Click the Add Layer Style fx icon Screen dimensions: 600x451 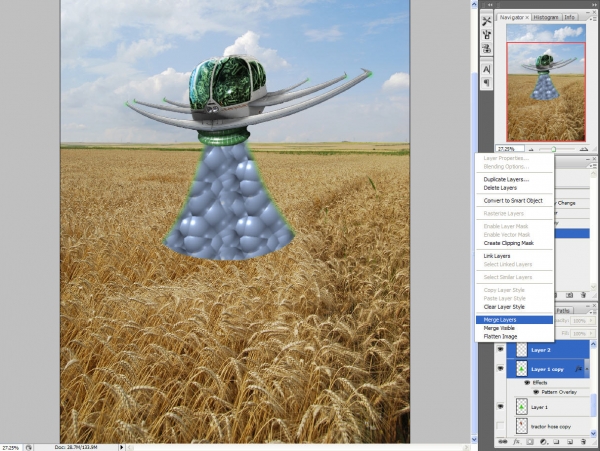click(x=516, y=442)
